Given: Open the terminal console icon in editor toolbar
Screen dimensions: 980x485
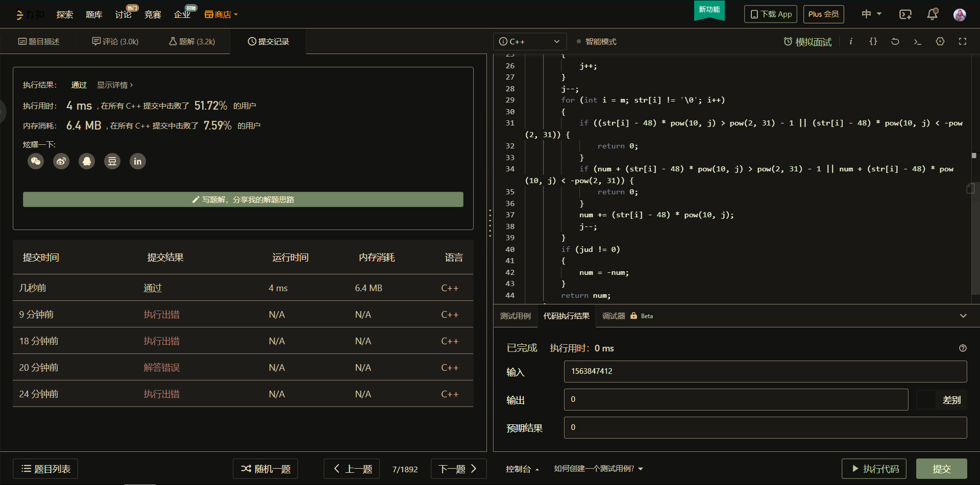Looking at the screenshot, I should [918, 42].
